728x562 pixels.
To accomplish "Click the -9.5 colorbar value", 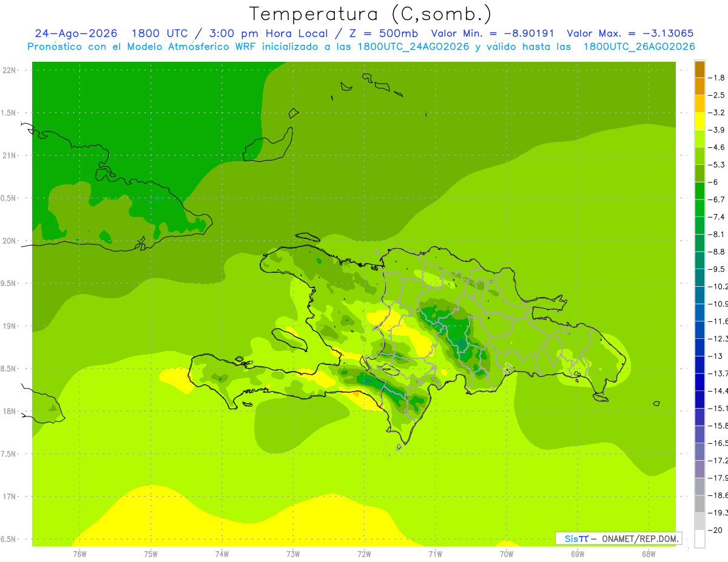I will coord(717,269).
